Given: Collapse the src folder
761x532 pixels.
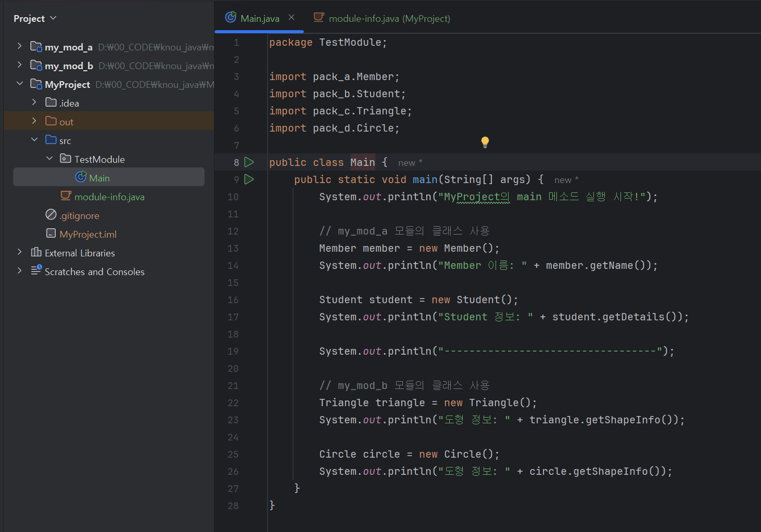Looking at the screenshot, I should (x=34, y=140).
